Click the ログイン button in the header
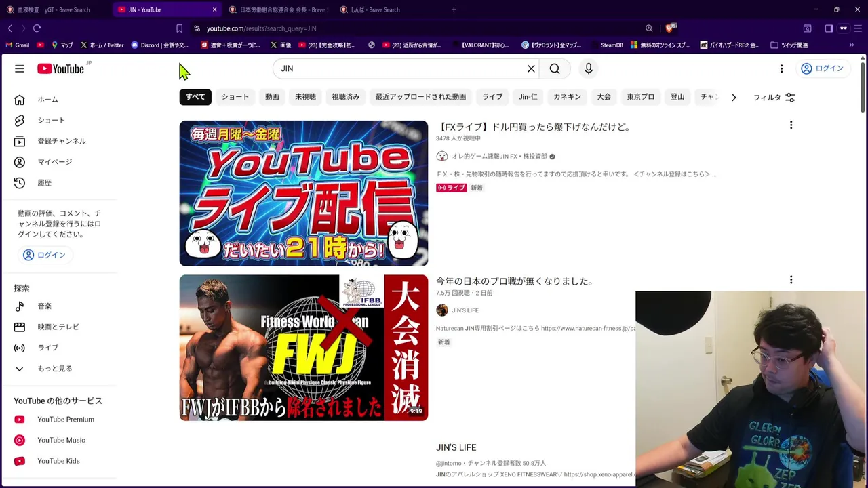Viewport: 868px width, 488px height. [x=822, y=68]
